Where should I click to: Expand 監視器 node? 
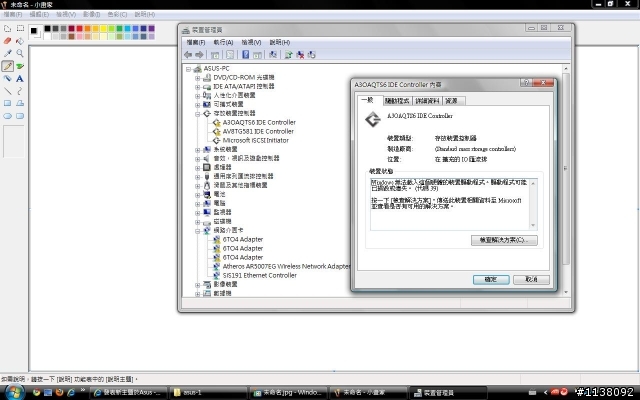pos(198,212)
